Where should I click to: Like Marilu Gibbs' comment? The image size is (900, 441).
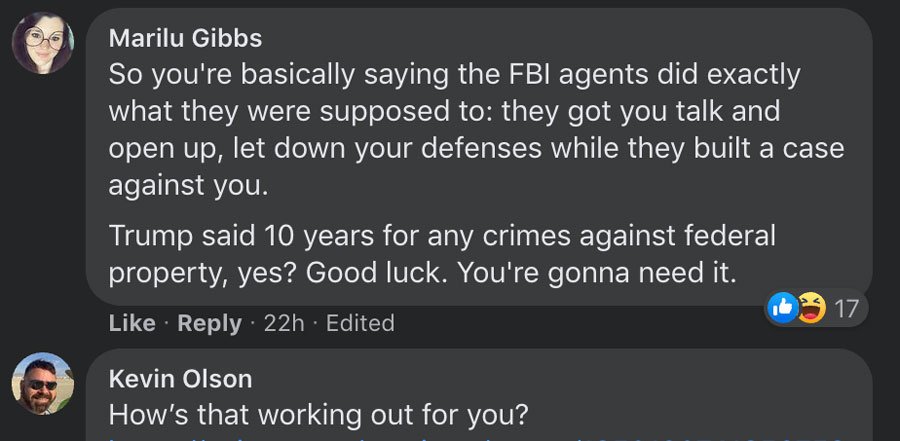point(131,323)
